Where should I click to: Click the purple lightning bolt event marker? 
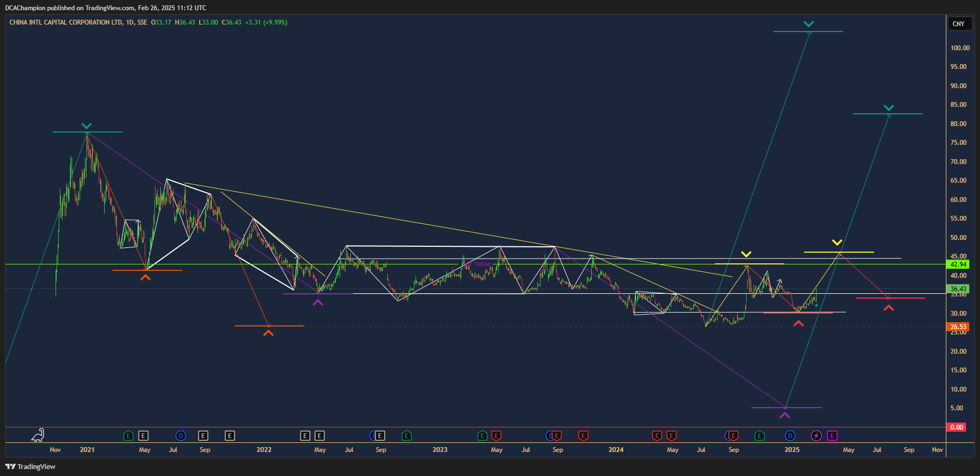pyautogui.click(x=816, y=436)
